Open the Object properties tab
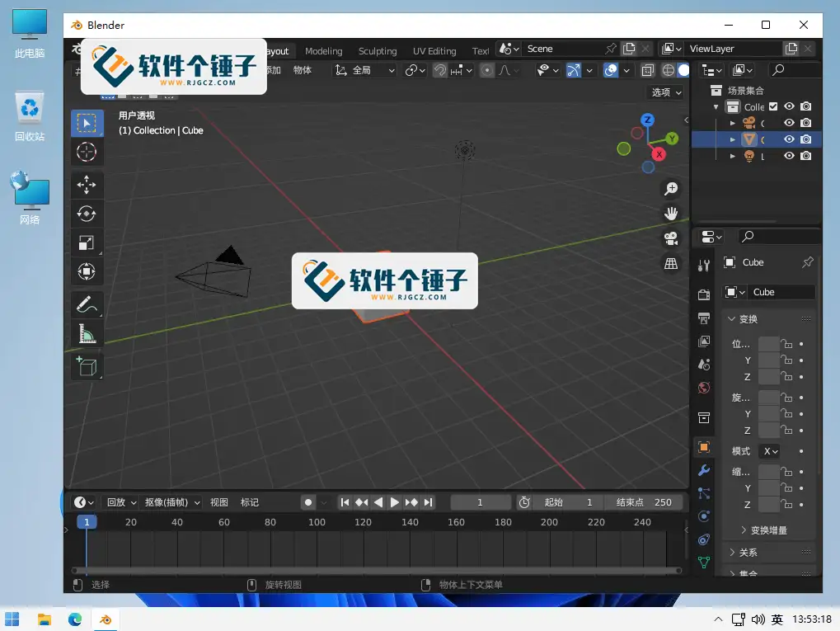 [x=704, y=447]
